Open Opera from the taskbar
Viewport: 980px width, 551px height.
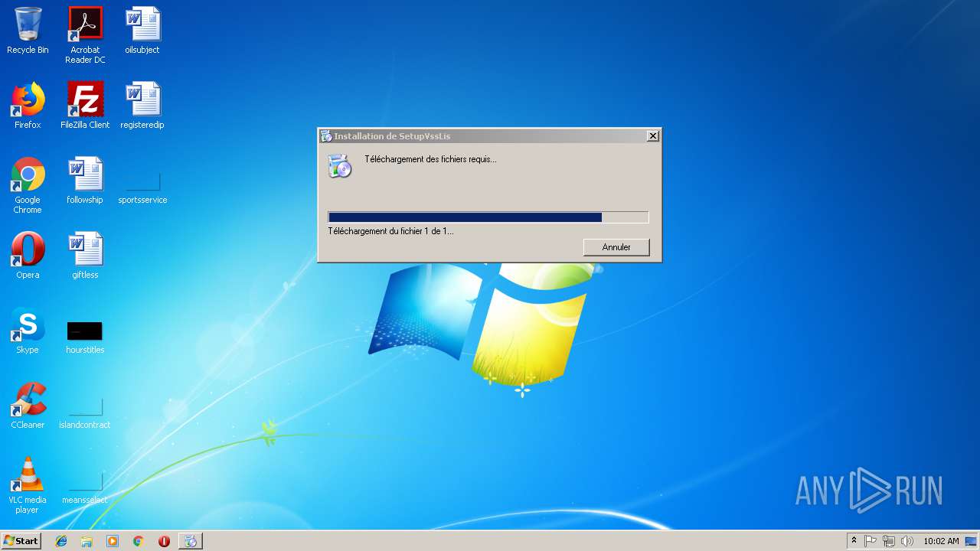point(164,541)
